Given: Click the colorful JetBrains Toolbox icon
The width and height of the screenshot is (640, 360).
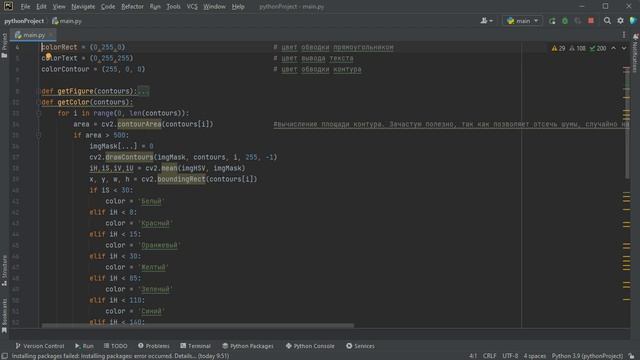Looking at the screenshot, I should tap(633, 21).
